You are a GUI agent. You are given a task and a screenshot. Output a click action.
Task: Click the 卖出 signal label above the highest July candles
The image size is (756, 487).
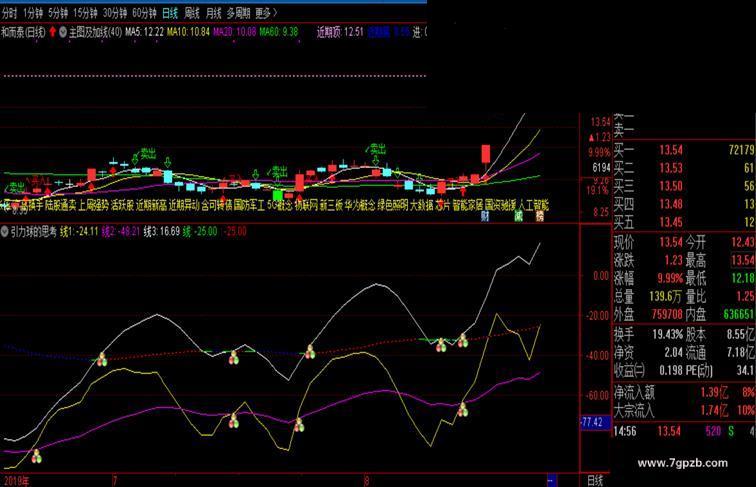coord(148,153)
